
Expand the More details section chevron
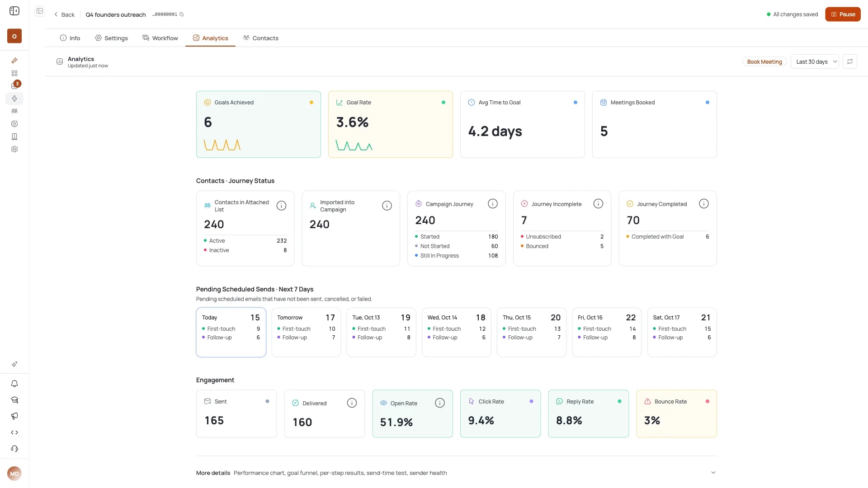[713, 473]
